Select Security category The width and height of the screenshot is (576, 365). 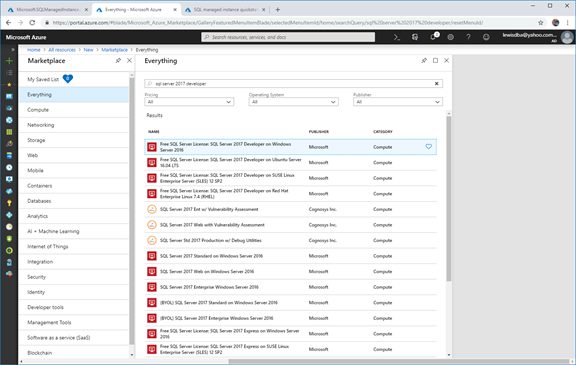point(73,277)
